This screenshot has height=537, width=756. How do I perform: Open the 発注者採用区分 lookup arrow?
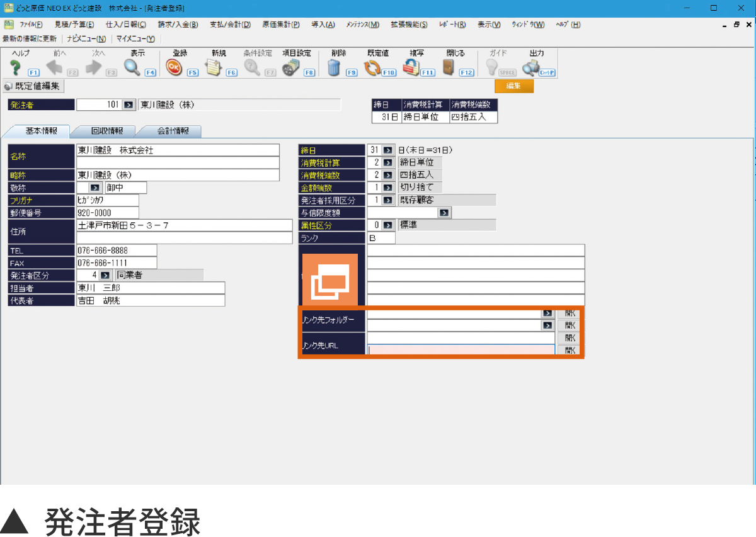click(388, 200)
